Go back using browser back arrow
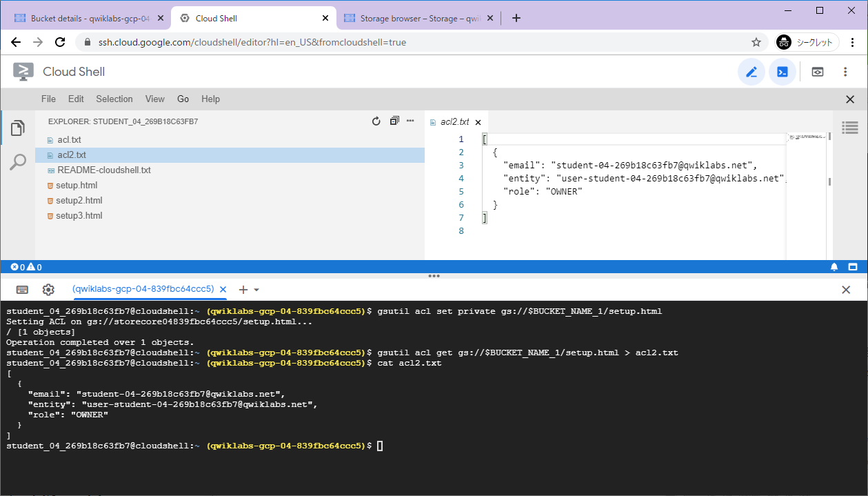868x496 pixels. (16, 42)
